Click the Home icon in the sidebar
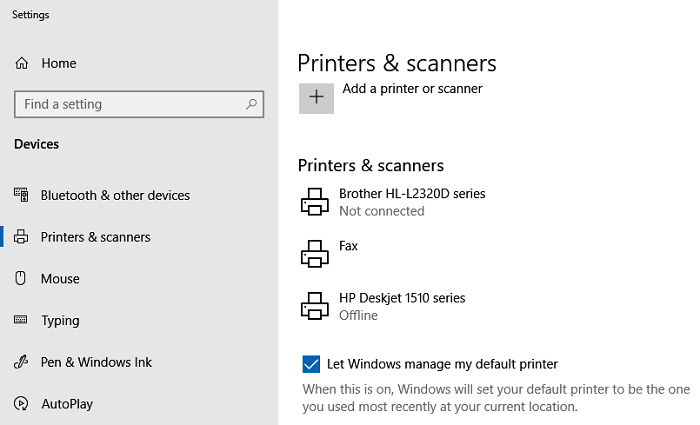This screenshot has width=700, height=425. click(x=21, y=63)
